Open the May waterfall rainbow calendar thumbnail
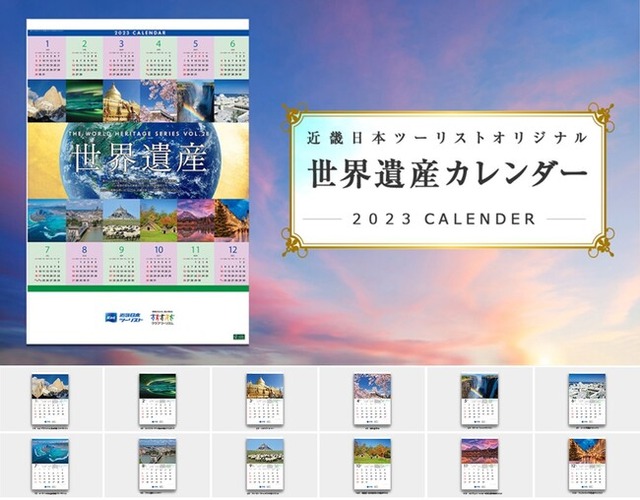This screenshot has height=500, width=640. (480, 400)
